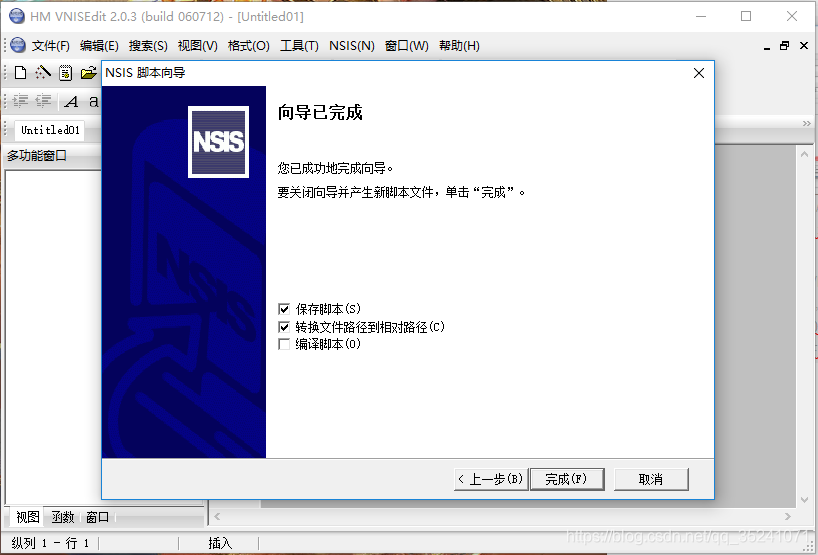Viewport: 818px width, 555px height.
Task: Click the 纵列 1 - 行 1 status entry
Action: pos(50,543)
